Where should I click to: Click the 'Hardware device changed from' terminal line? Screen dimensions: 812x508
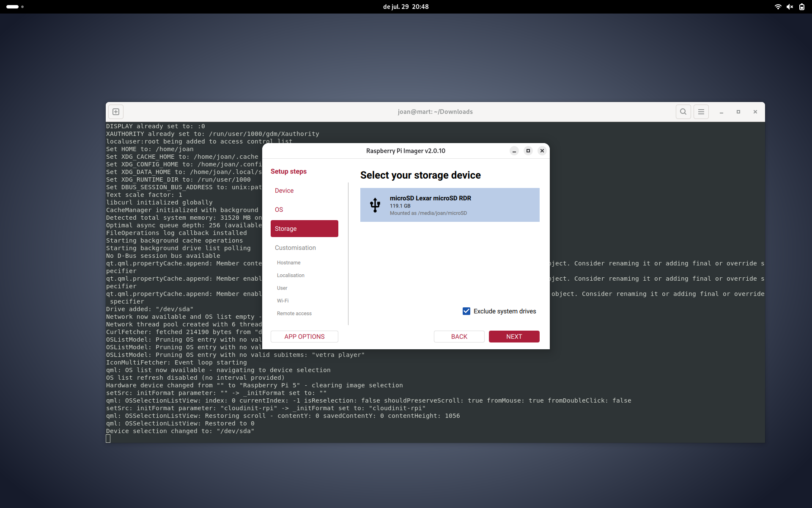click(255, 385)
